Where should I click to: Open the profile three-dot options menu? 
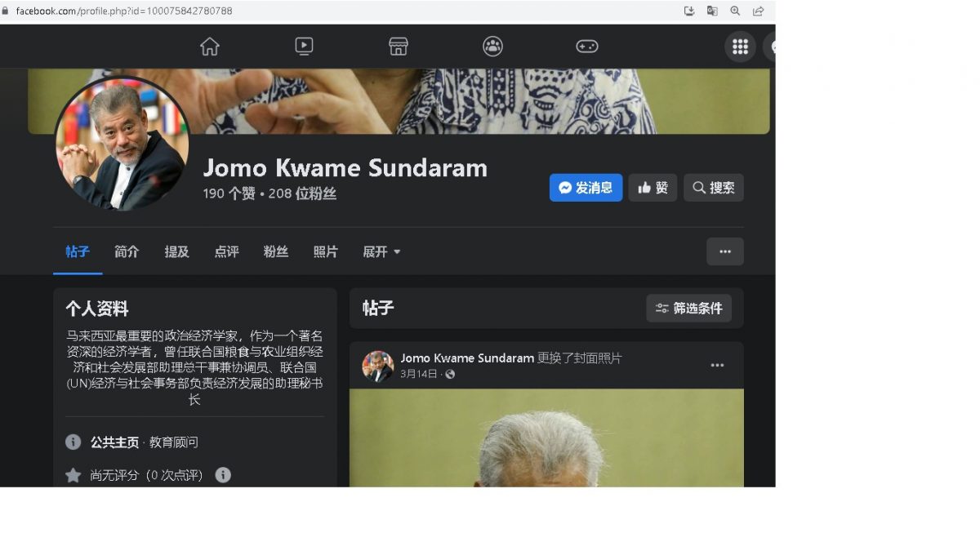coord(724,251)
